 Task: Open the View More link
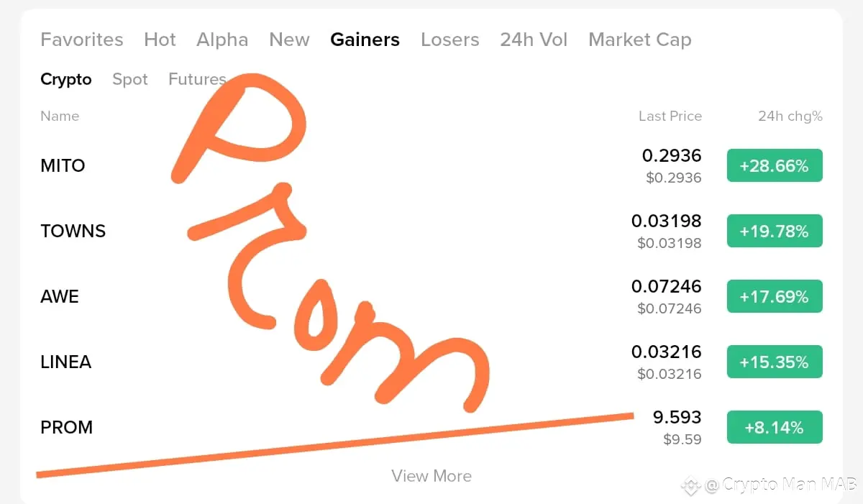coord(431,476)
